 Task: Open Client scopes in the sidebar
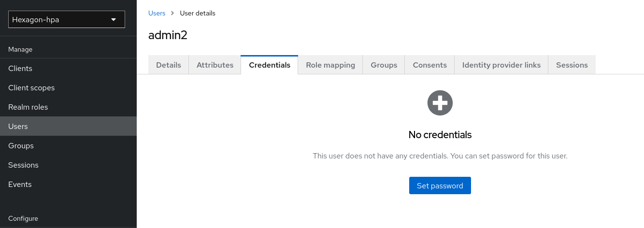(68, 88)
